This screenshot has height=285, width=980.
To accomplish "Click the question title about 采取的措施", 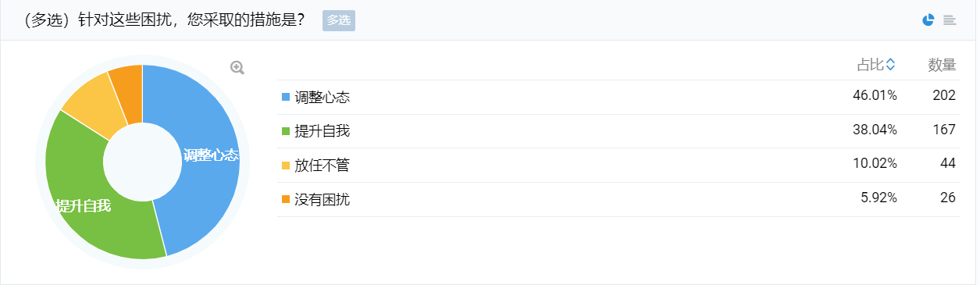I will [x=165, y=20].
